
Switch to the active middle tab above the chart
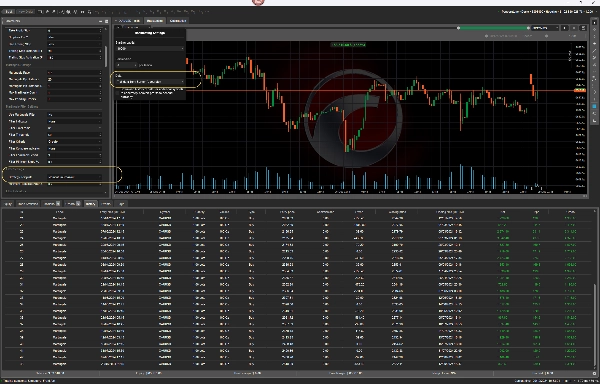(x=155, y=21)
